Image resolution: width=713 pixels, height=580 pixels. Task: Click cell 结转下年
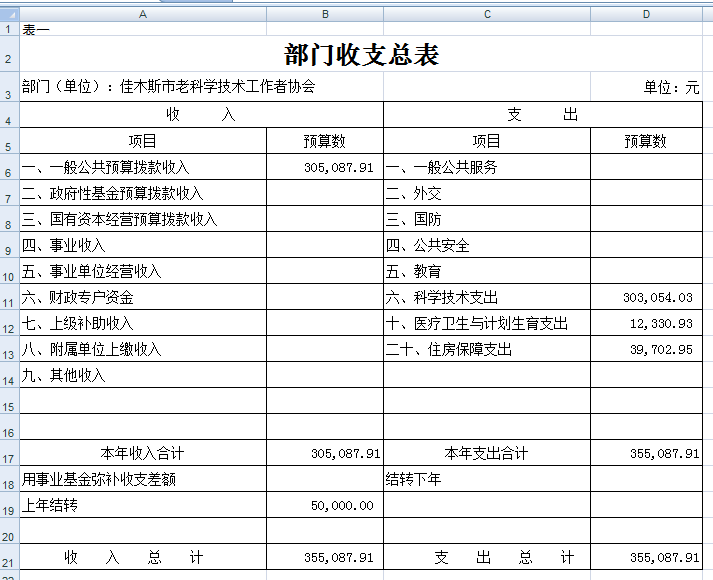coord(487,479)
